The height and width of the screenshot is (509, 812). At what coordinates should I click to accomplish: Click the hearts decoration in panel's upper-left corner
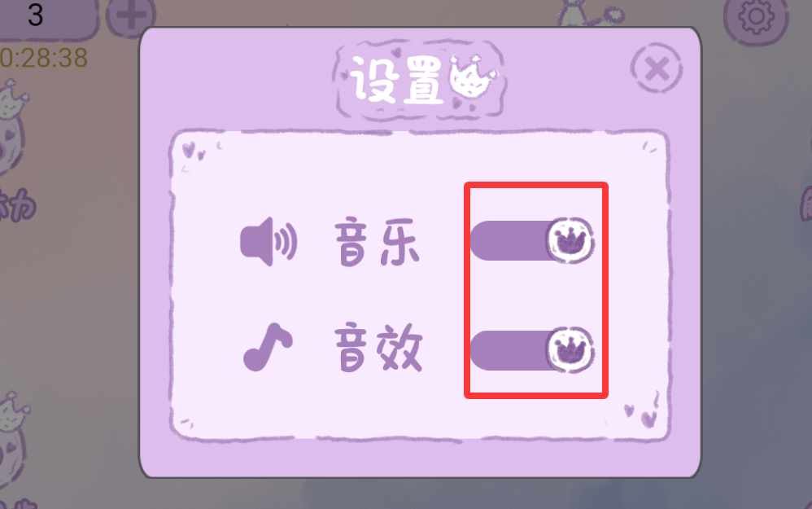(194, 151)
